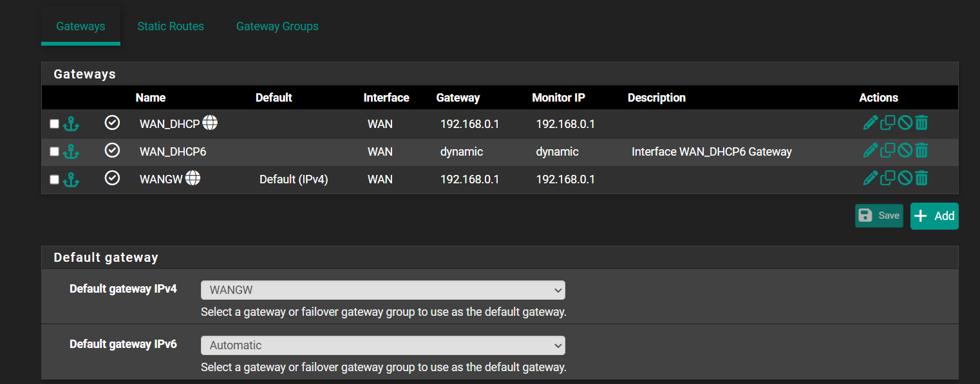980x384 pixels.
Task: Open the Default gateway IPv4 dropdown
Action: click(383, 290)
